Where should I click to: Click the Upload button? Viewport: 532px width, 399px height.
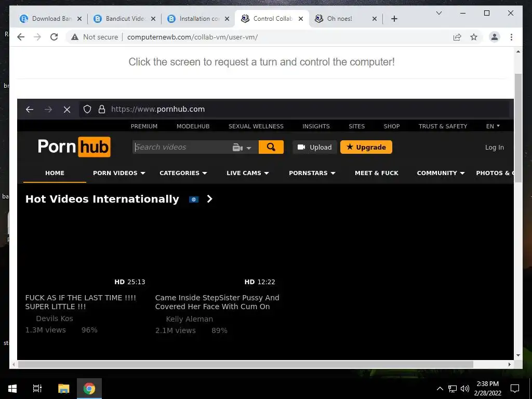pyautogui.click(x=314, y=147)
